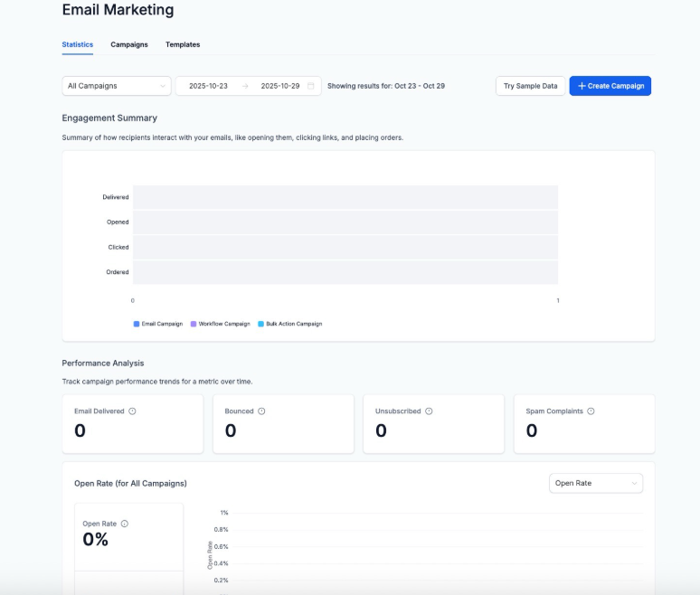Click info icon next to Email Delivered
The image size is (700, 595).
click(x=132, y=411)
